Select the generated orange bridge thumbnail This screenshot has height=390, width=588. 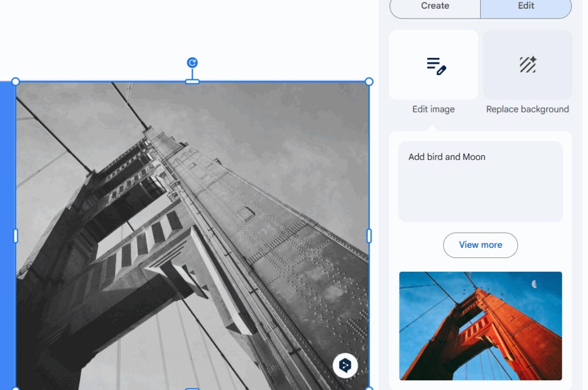[480, 326]
